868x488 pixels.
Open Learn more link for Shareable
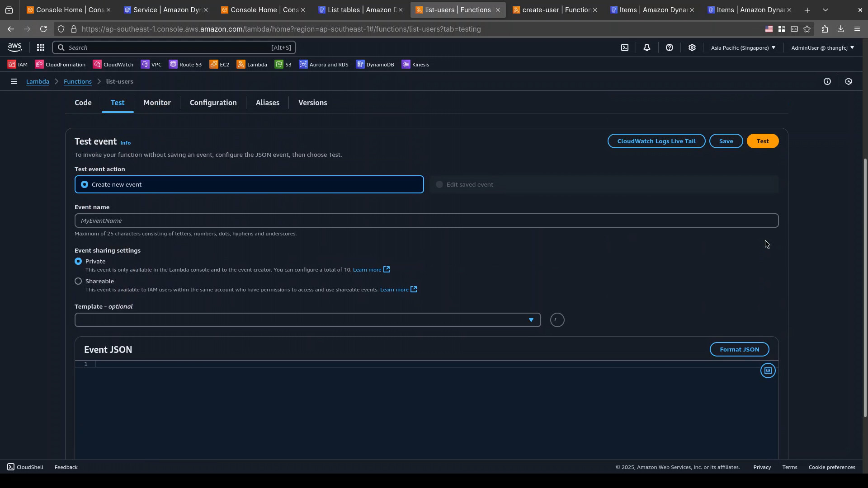tap(399, 290)
